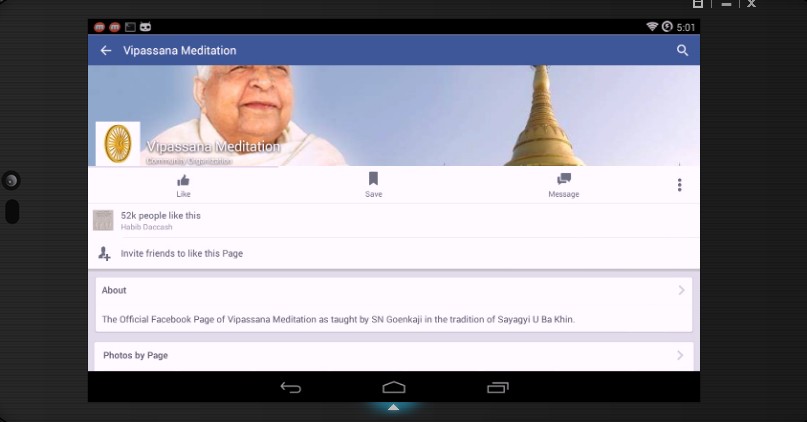Tap the Android back navigation button

pos(291,388)
